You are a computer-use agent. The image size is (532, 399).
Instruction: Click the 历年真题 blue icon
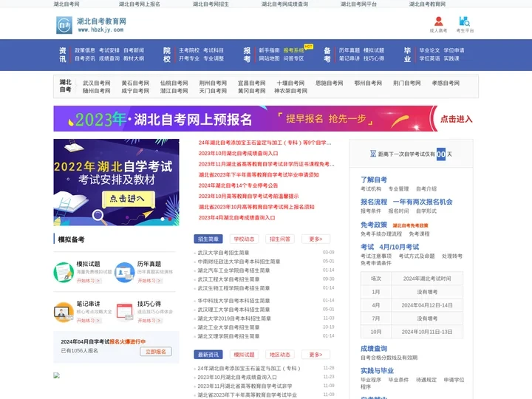pyautogui.click(x=125, y=272)
